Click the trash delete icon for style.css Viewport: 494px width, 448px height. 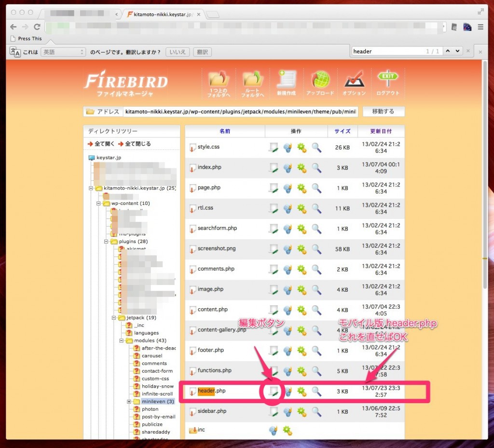[288, 147]
